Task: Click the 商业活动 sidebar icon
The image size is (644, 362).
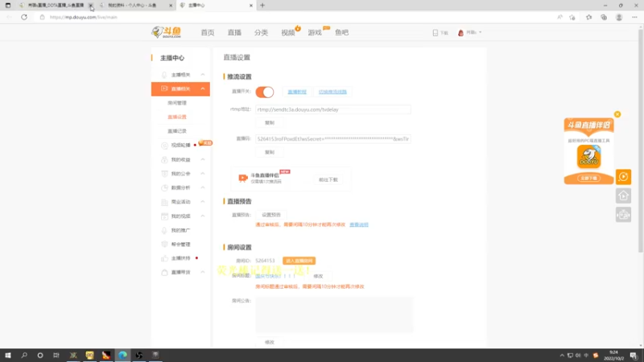Action: 164,202
